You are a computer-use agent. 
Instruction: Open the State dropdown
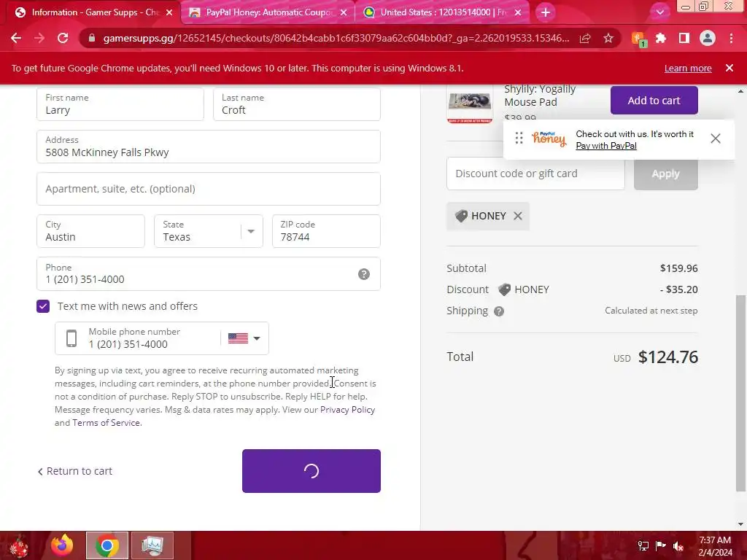(x=209, y=231)
